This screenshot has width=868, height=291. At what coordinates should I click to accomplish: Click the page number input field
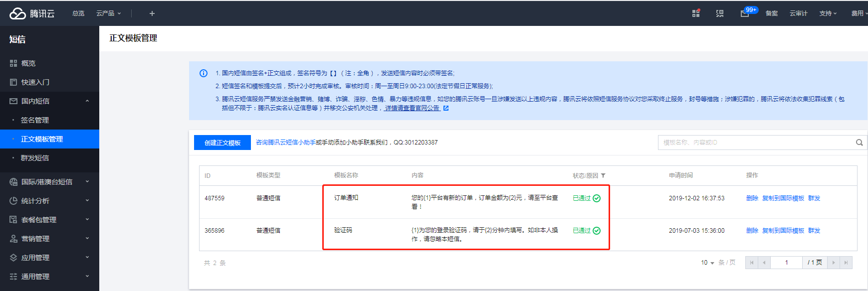point(786,263)
